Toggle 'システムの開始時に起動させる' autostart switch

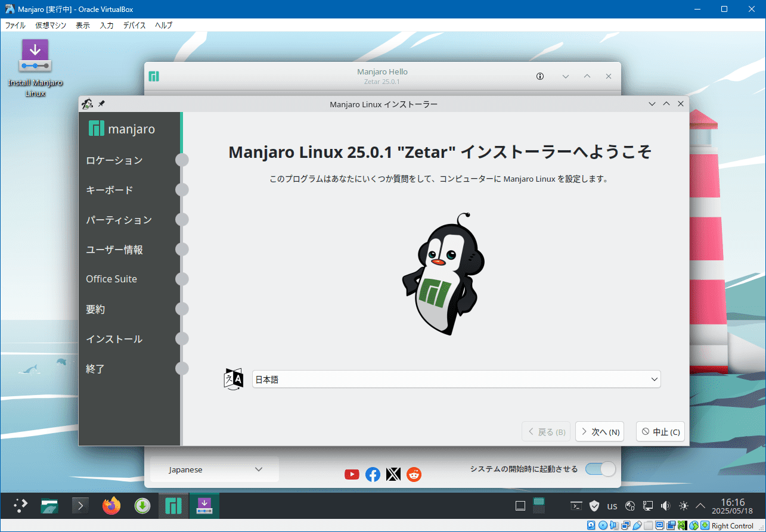(x=600, y=469)
